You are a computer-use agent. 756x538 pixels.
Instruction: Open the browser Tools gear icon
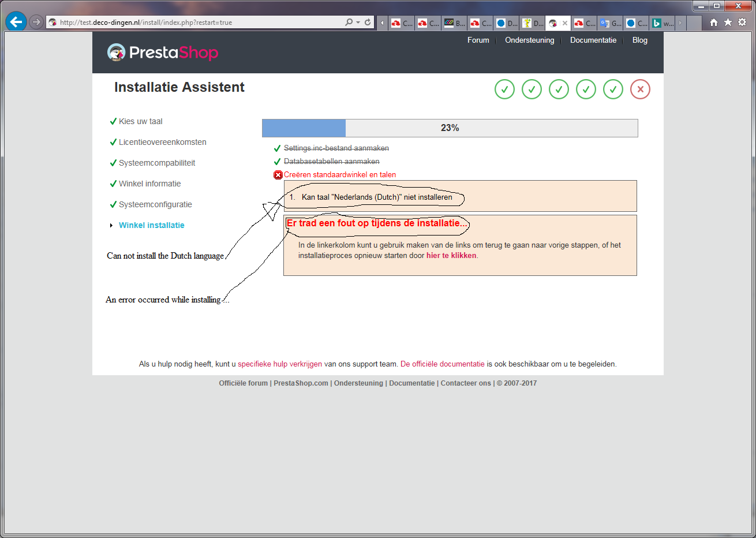742,22
